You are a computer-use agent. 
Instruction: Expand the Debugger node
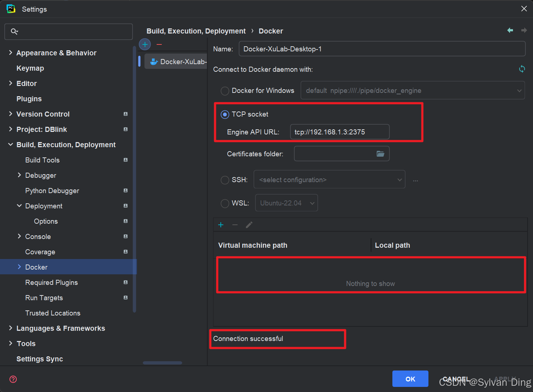click(19, 175)
